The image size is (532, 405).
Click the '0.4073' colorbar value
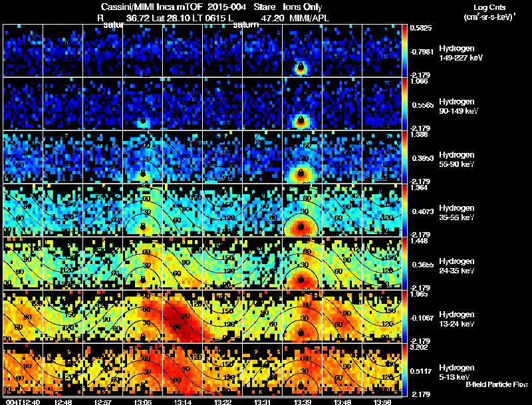coord(423,211)
